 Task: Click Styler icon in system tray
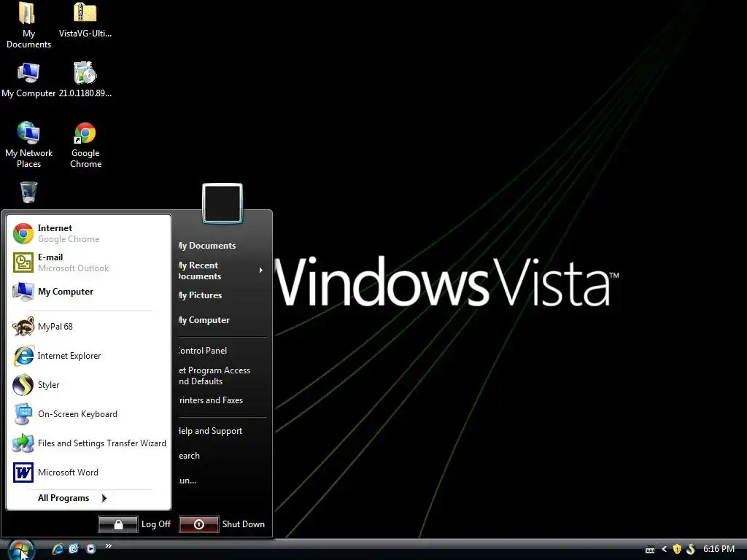pyautogui.click(x=690, y=549)
